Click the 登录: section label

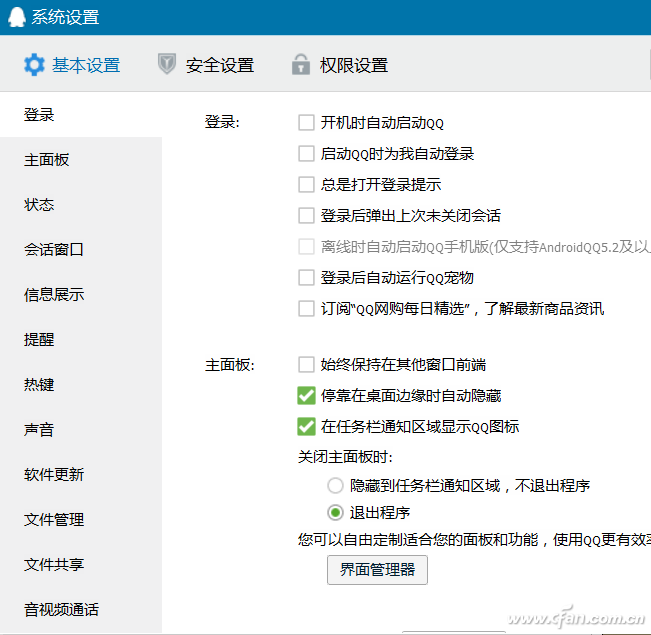pyautogui.click(x=222, y=122)
